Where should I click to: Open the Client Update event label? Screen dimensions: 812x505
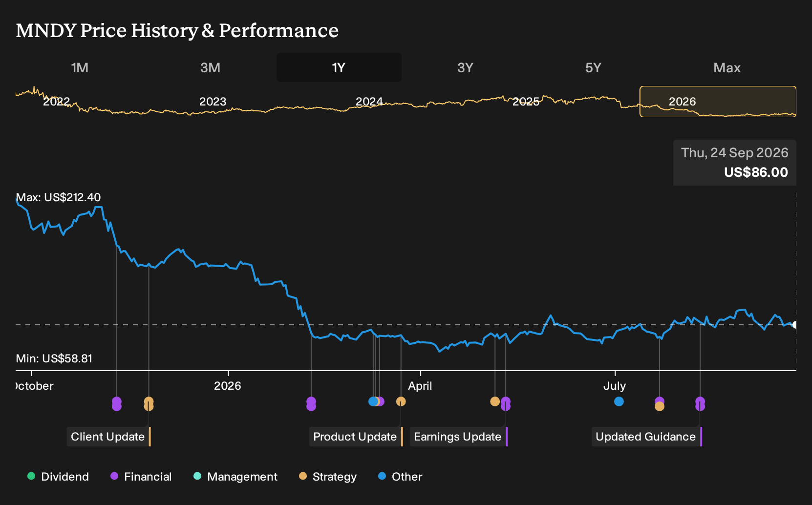(109, 437)
